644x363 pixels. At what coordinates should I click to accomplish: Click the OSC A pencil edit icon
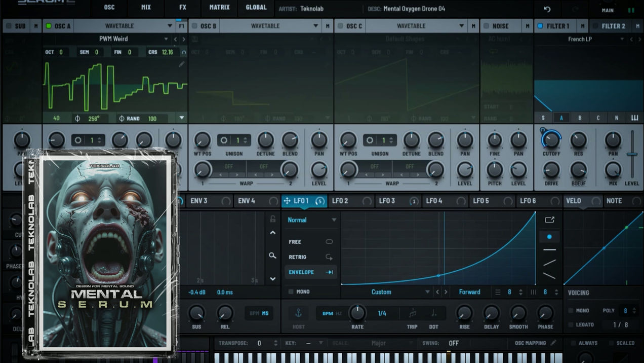(x=182, y=64)
